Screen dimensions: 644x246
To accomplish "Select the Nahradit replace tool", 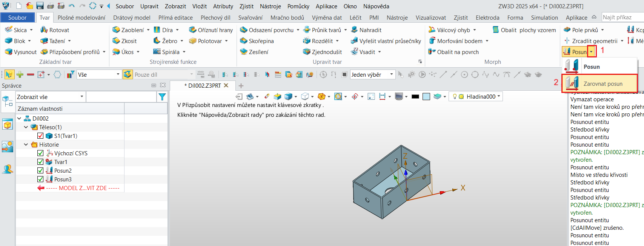I will tap(366, 30).
